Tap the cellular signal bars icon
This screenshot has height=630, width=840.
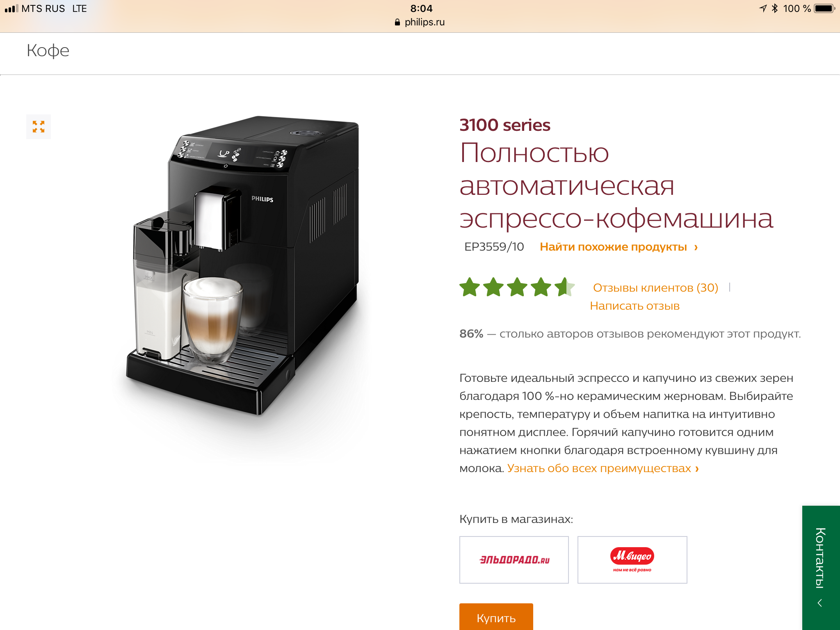(x=11, y=8)
